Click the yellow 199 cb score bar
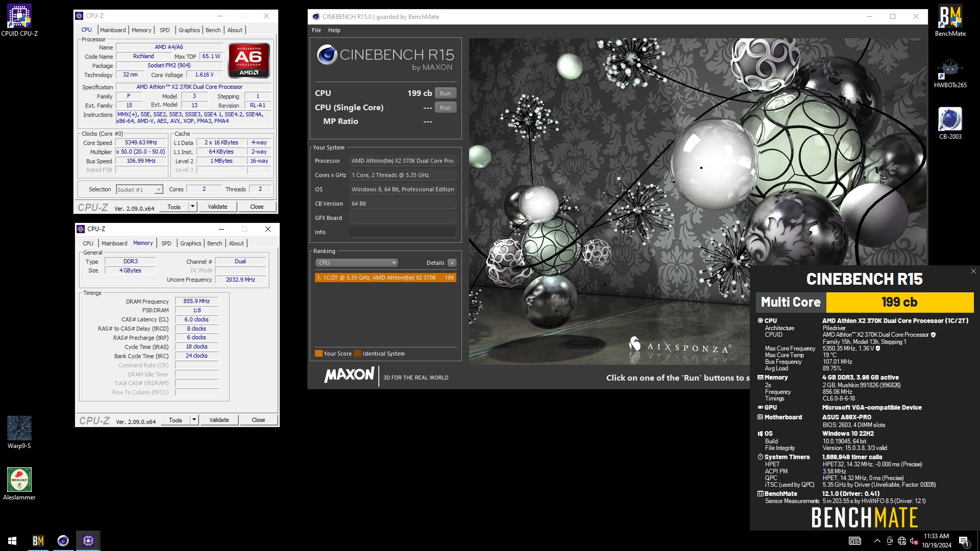 tap(899, 302)
